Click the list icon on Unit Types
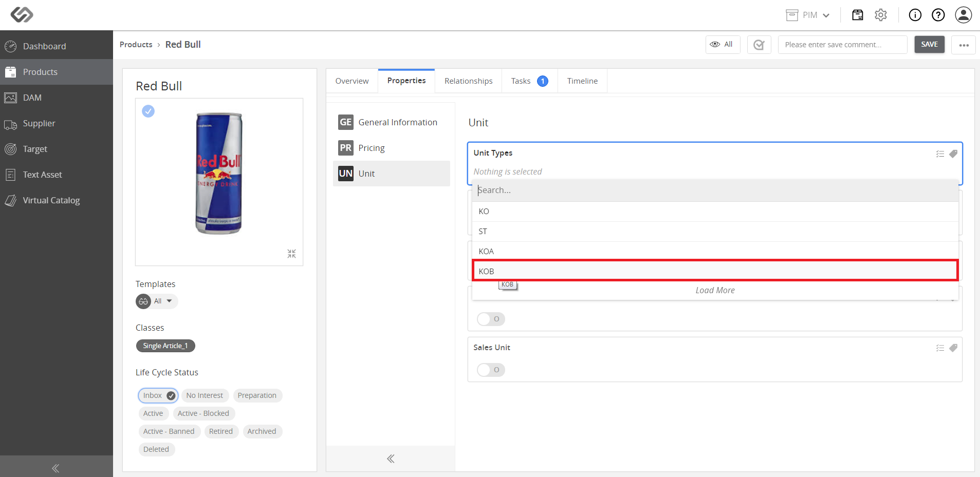This screenshot has height=477, width=980. coord(940,154)
